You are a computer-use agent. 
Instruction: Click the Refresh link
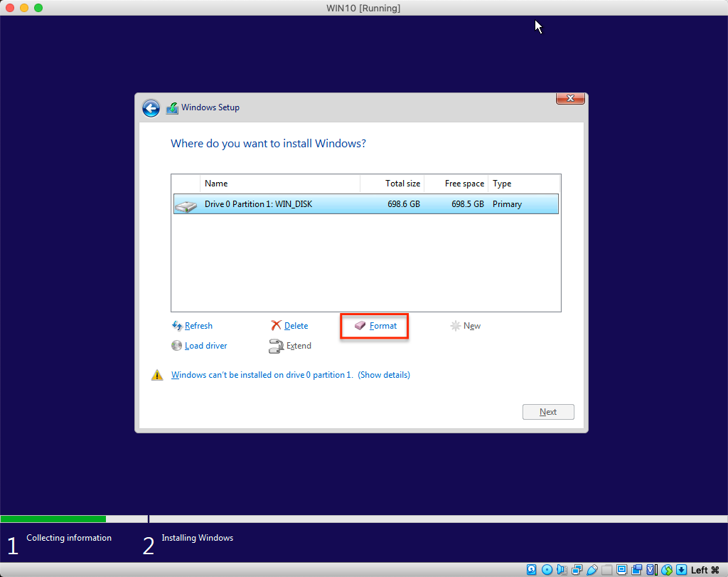[x=198, y=326]
